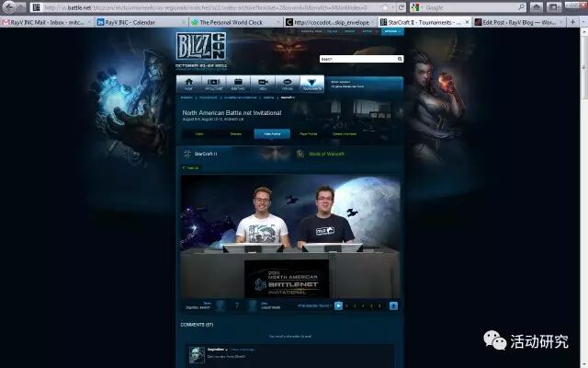Choose the World of Warcraft game section
The width and height of the screenshot is (588, 368).
326,154
